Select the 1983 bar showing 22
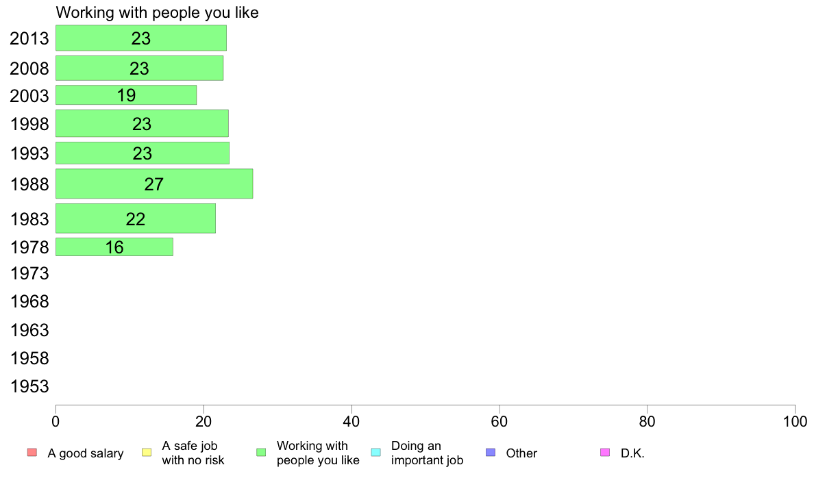 pyautogui.click(x=136, y=218)
